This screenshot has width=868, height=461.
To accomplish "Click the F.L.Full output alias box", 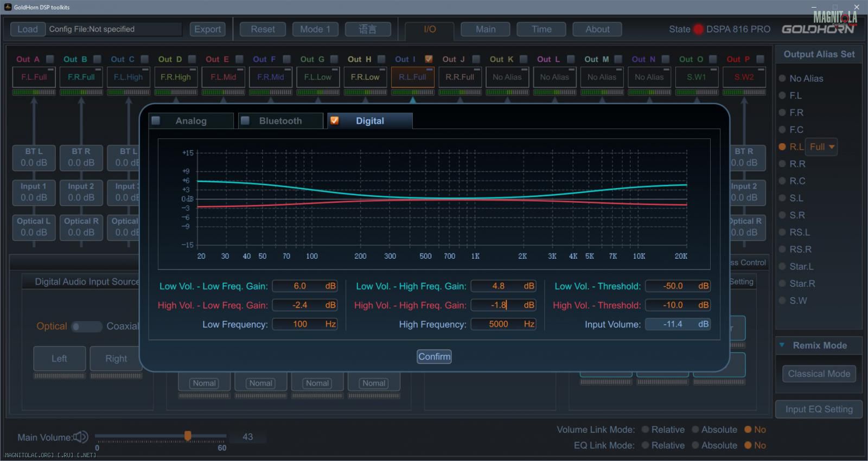I will click(34, 77).
